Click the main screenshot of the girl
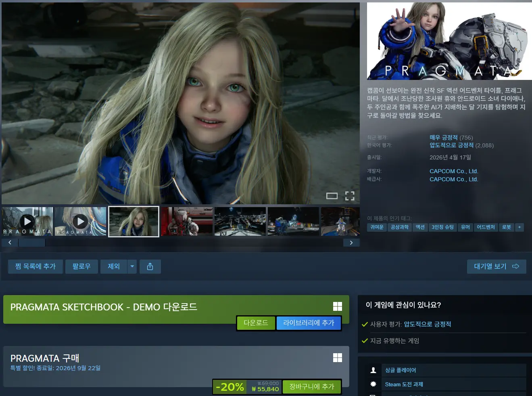Screen dimensions: 532x396 [x=181, y=103]
